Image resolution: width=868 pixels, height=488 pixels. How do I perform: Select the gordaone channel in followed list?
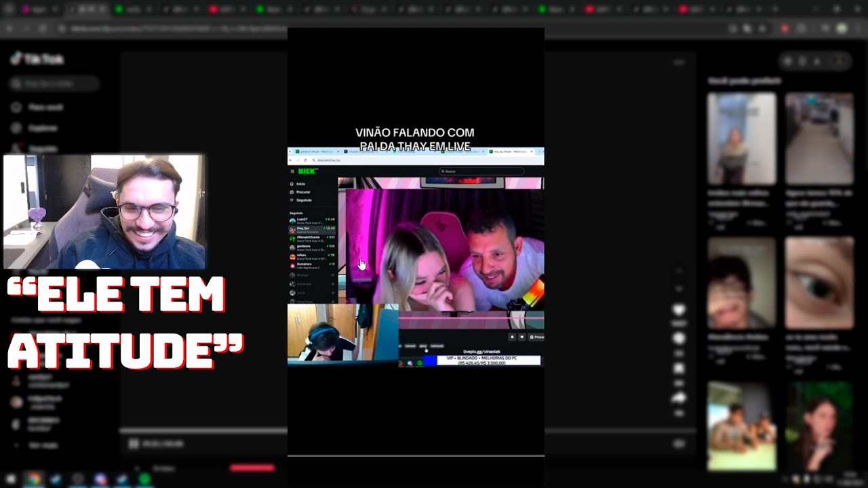point(313,247)
